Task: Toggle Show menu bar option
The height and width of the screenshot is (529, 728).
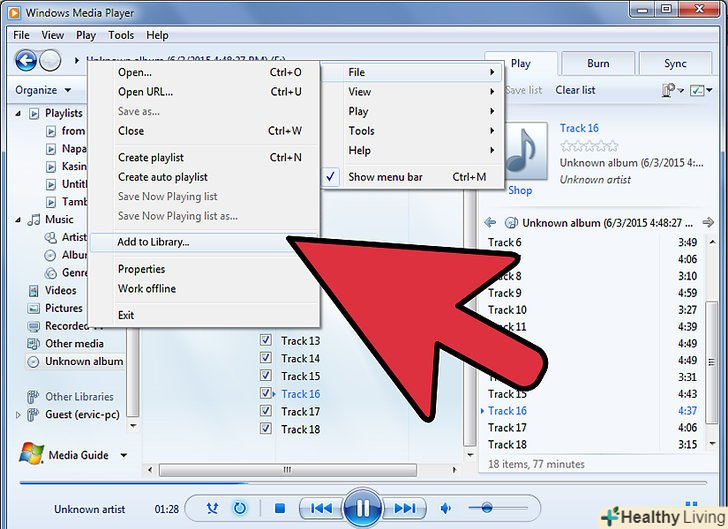Action: click(413, 177)
